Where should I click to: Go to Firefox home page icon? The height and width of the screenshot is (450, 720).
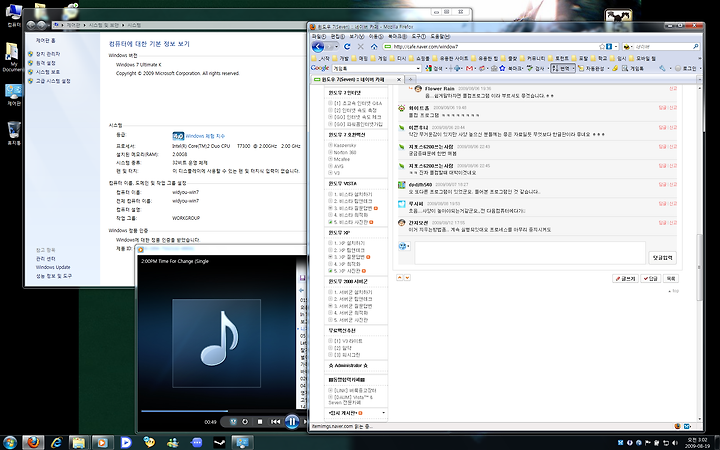(374, 46)
